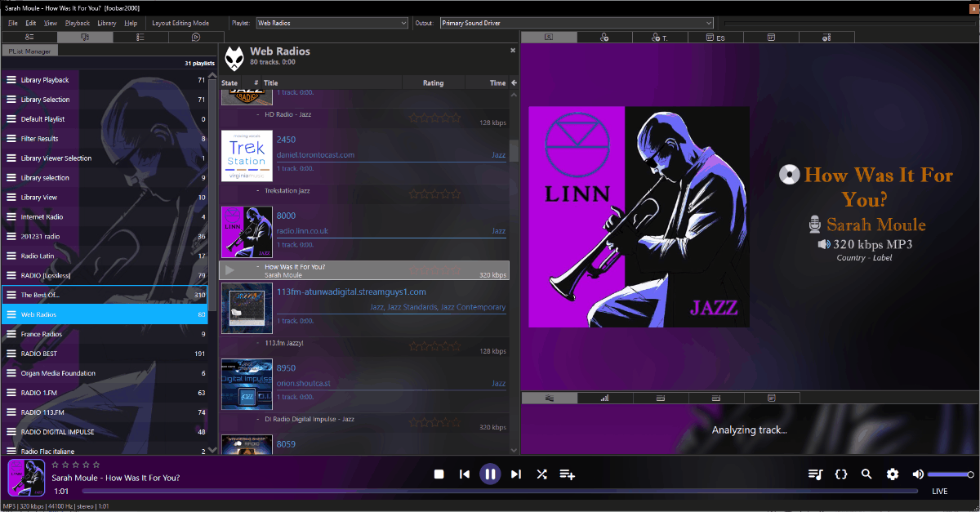
Task: Select the Internet Radio playlist
Action: click(x=105, y=216)
